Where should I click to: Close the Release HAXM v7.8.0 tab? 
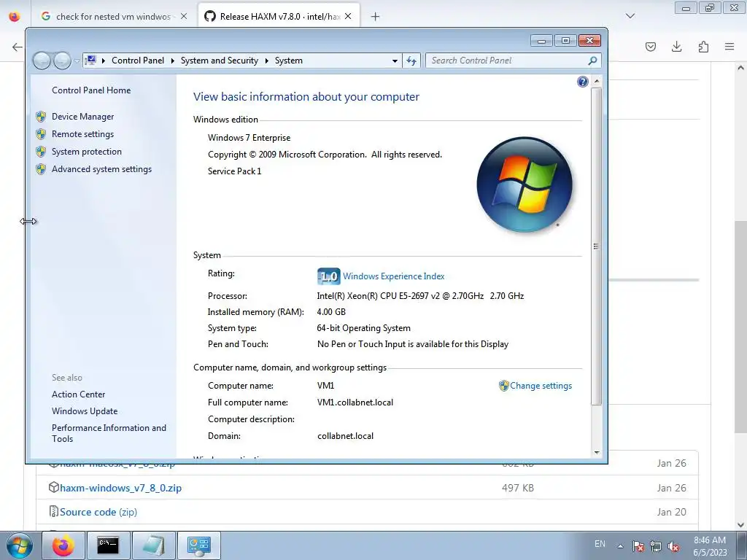point(348,16)
